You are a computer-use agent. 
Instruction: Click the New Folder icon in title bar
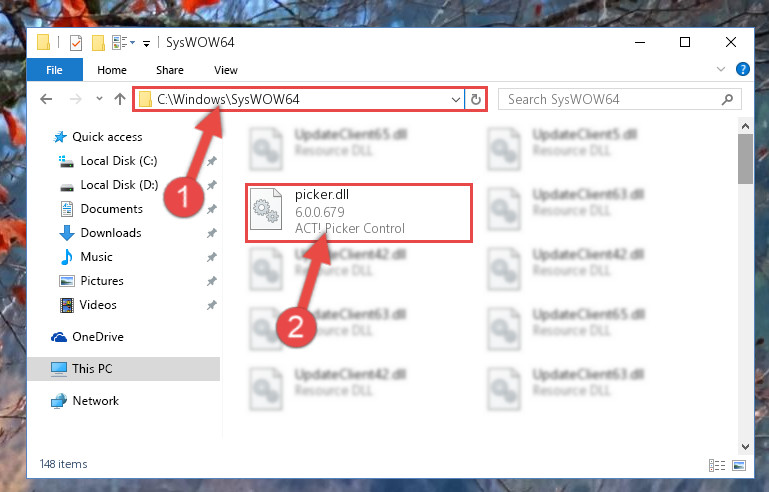click(98, 43)
